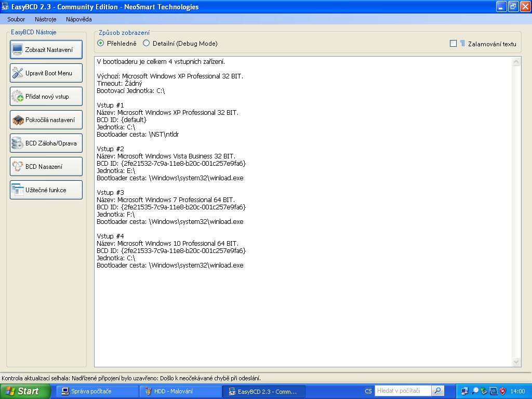Open BCD Nasazení section
Image resolution: width=532 pixels, height=399 pixels.
(x=46, y=167)
